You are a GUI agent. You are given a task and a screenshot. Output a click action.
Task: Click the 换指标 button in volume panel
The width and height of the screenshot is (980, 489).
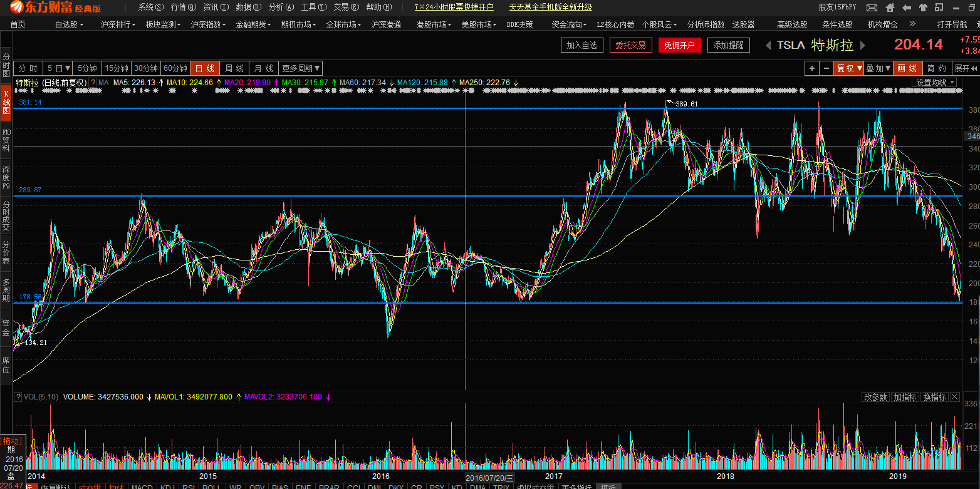[x=935, y=397]
